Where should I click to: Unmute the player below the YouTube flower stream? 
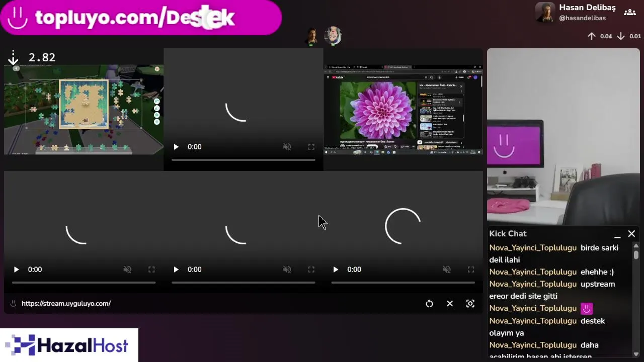click(447, 269)
